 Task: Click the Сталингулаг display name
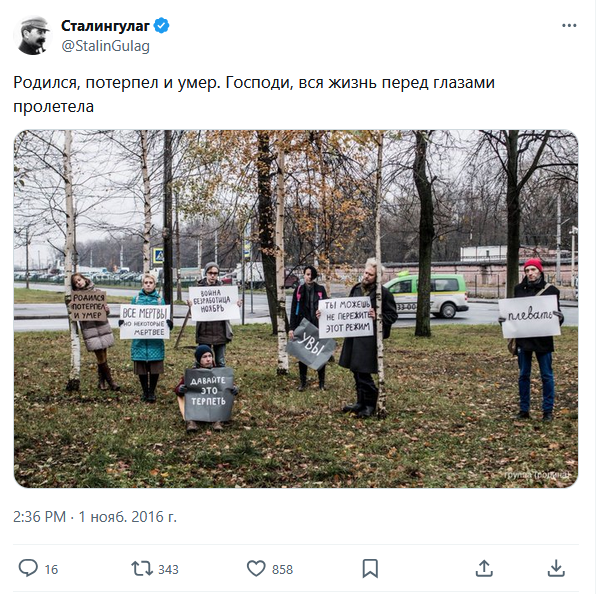coord(106,26)
